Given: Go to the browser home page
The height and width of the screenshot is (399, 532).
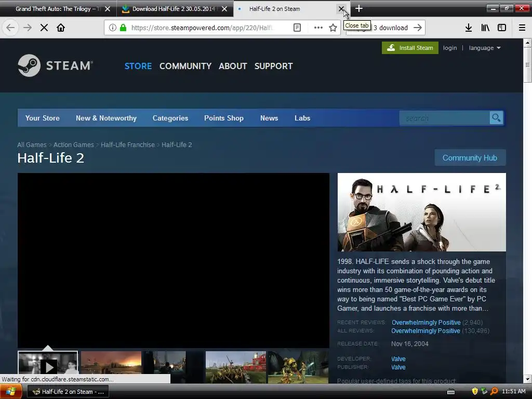Looking at the screenshot, I should (61, 28).
